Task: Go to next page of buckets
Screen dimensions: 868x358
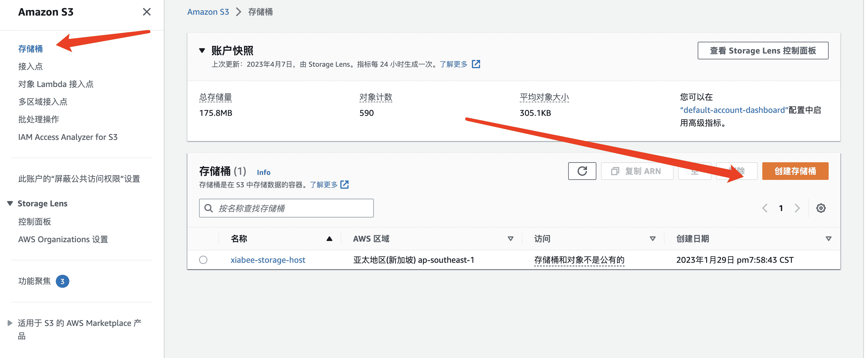Action: pos(797,208)
